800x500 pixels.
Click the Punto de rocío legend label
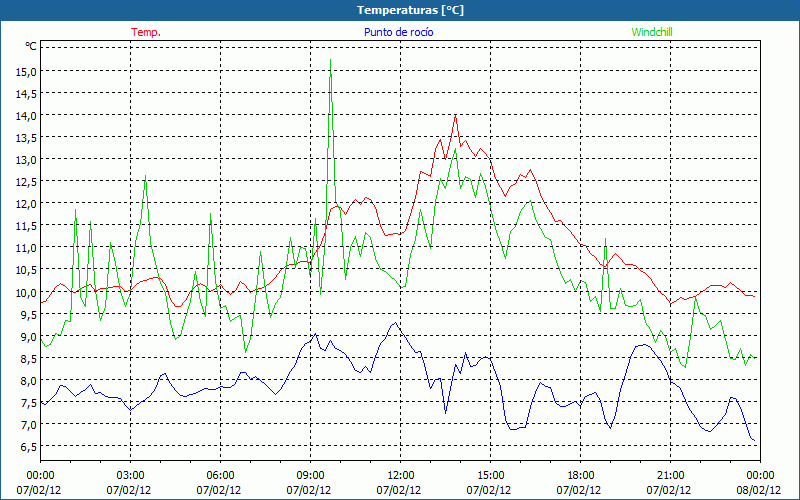coord(398,32)
